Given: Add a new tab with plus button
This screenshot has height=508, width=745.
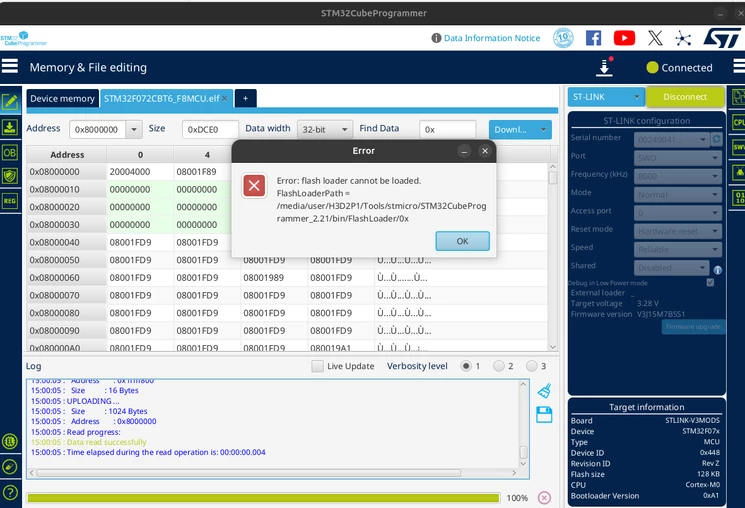Looking at the screenshot, I should pos(246,98).
